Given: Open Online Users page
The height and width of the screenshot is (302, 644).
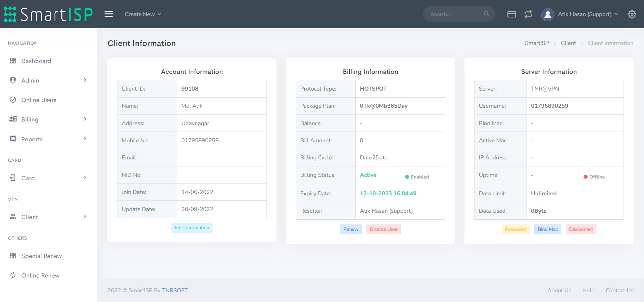Looking at the screenshot, I should (x=39, y=100).
